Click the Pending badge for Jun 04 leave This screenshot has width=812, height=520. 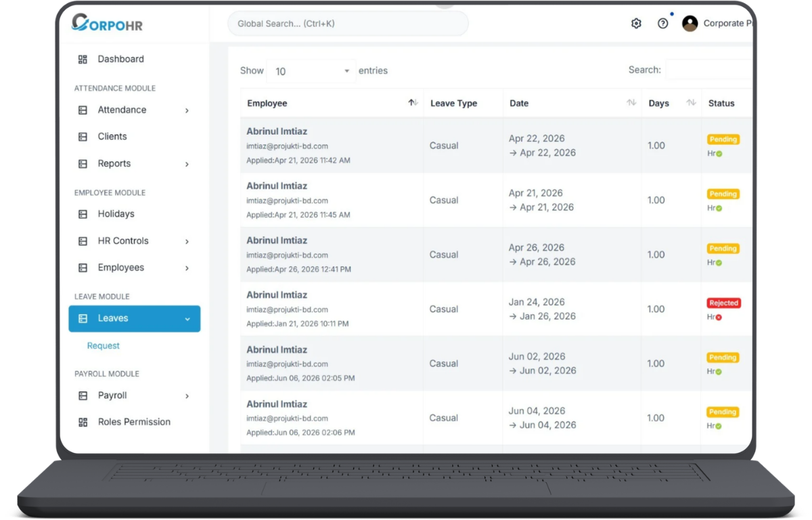click(x=723, y=412)
